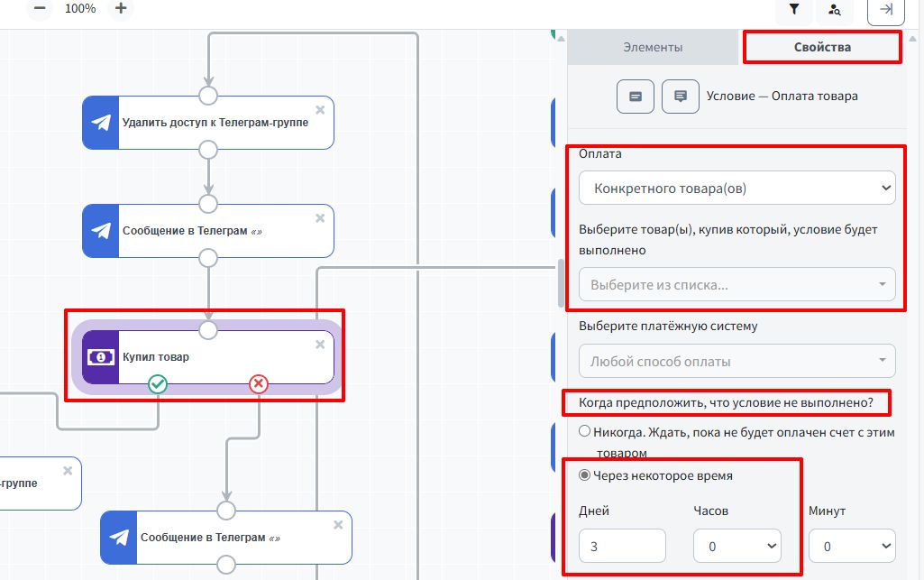
Task: Switch to the Элементы tab
Action: (653, 47)
